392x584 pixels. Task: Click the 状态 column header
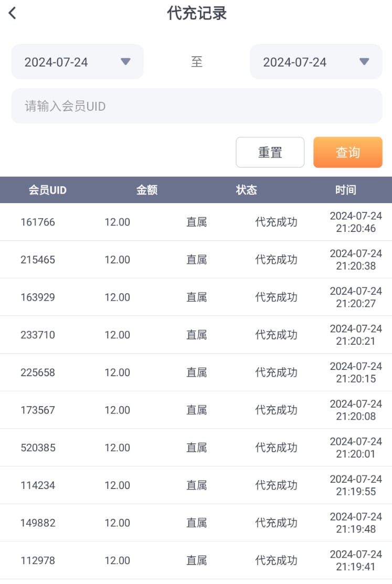pos(246,190)
